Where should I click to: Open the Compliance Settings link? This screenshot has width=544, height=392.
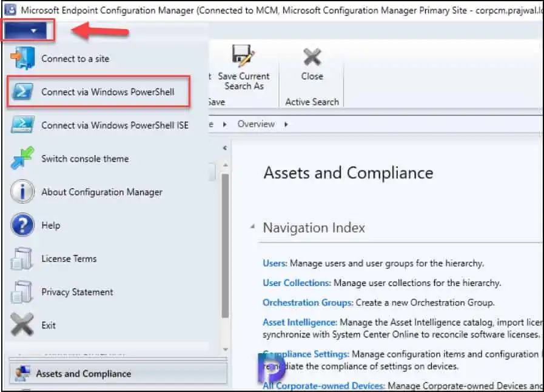(306, 354)
